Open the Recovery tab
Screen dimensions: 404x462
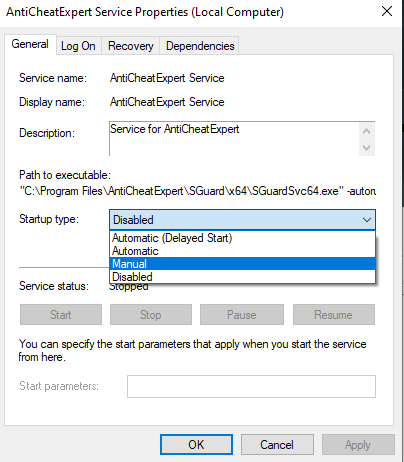131,46
